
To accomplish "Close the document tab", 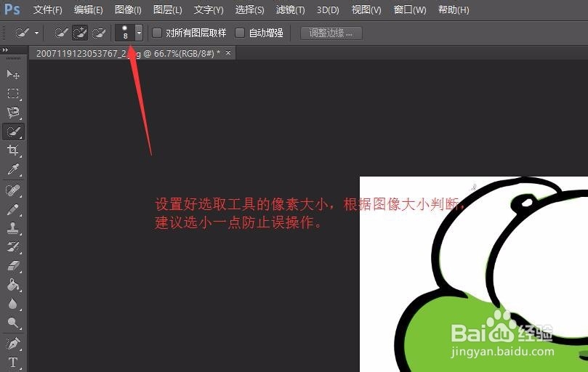I will pyautogui.click(x=228, y=53).
